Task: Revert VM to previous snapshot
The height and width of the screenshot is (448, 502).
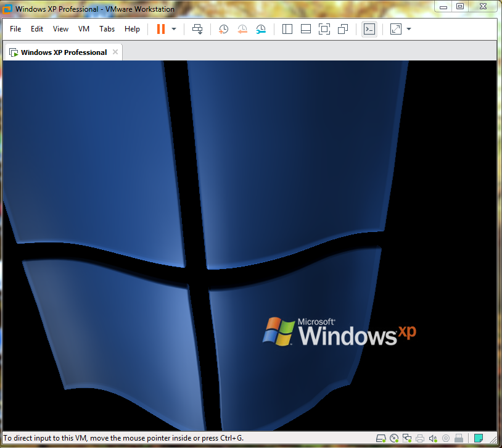Action: [x=242, y=29]
